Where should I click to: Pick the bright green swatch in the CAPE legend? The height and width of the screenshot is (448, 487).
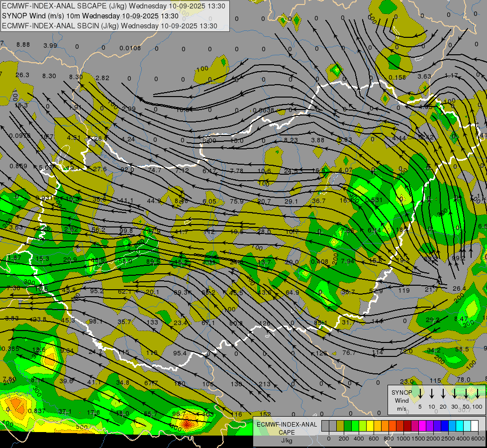355,426
